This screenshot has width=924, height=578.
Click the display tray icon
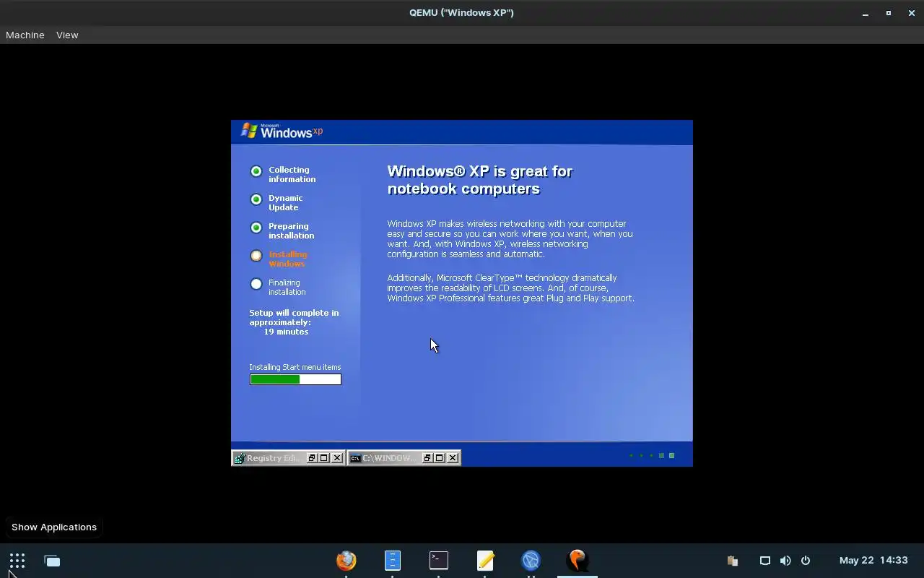(765, 561)
